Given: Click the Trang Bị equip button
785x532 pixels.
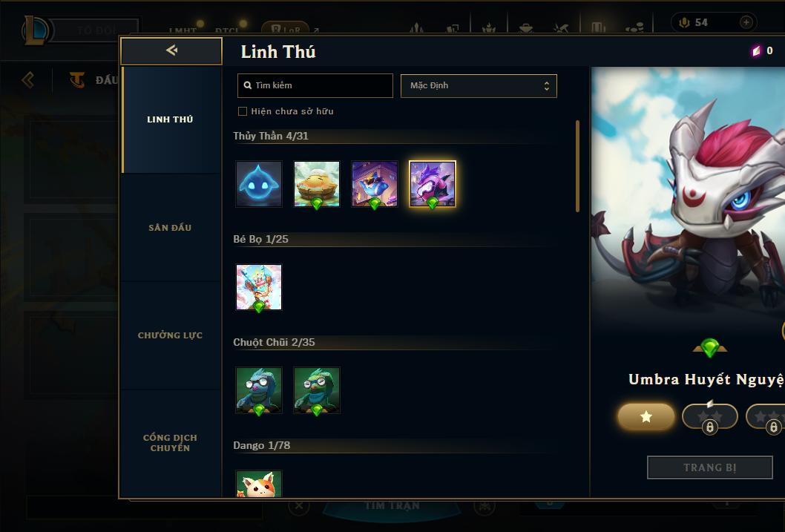Looking at the screenshot, I should point(710,467).
